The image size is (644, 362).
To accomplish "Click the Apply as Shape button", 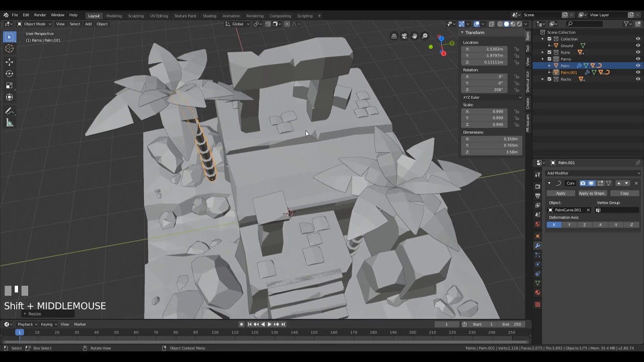I will tap(592, 193).
